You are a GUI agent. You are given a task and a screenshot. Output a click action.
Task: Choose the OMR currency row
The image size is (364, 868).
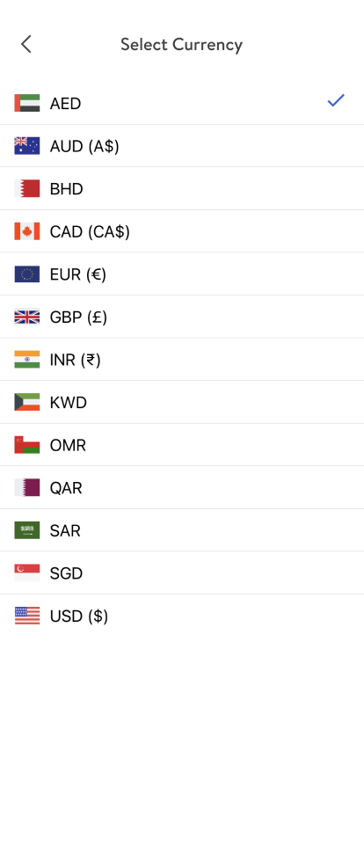[182, 445]
